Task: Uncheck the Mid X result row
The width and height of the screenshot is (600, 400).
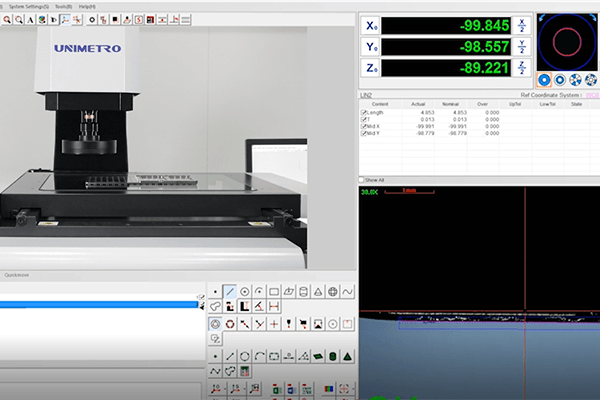Action: tap(364, 126)
